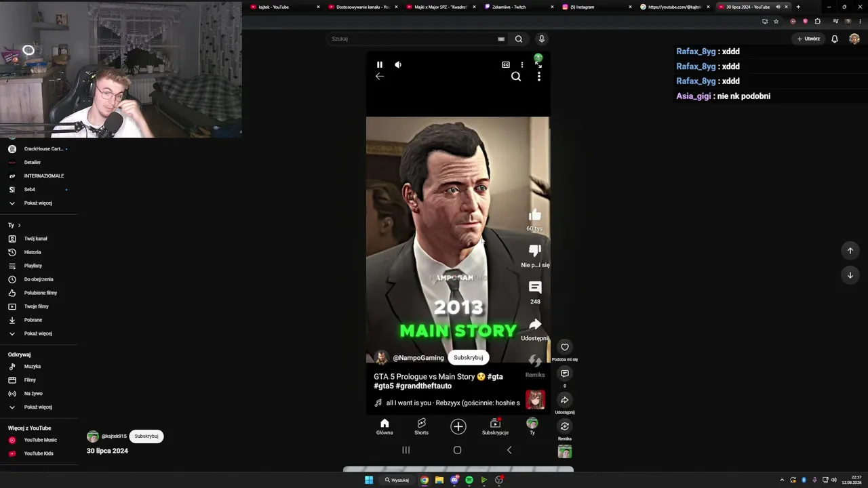868x488 pixels.
Task: Expand Pokaż więcej below Pobrane
Action: point(38,333)
